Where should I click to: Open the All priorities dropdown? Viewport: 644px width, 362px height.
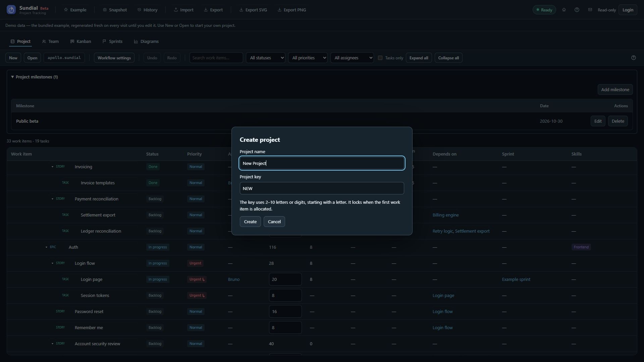pos(308,58)
